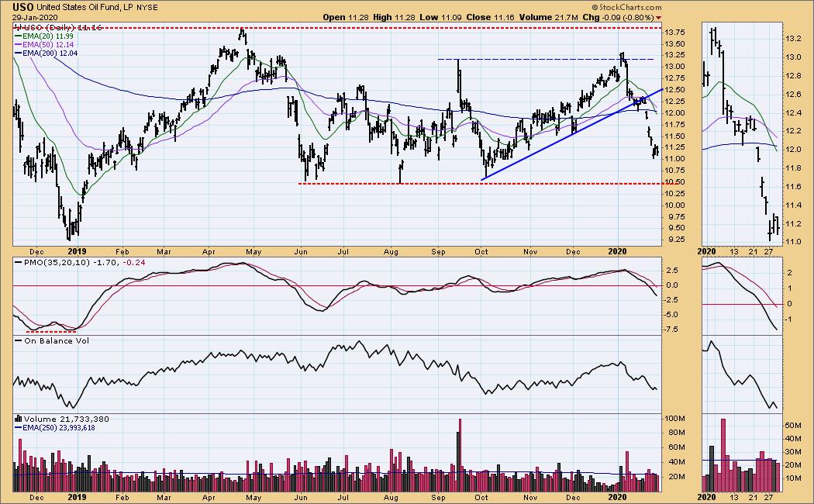Click the 60M label on the volume axis
Viewport: 814px width, 504px height.
tap(675, 447)
